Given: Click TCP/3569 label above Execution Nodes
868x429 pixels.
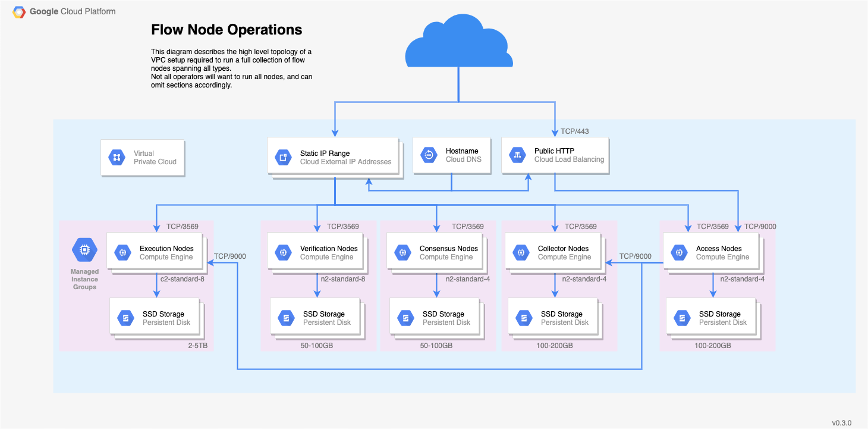Looking at the screenshot, I should [x=183, y=227].
